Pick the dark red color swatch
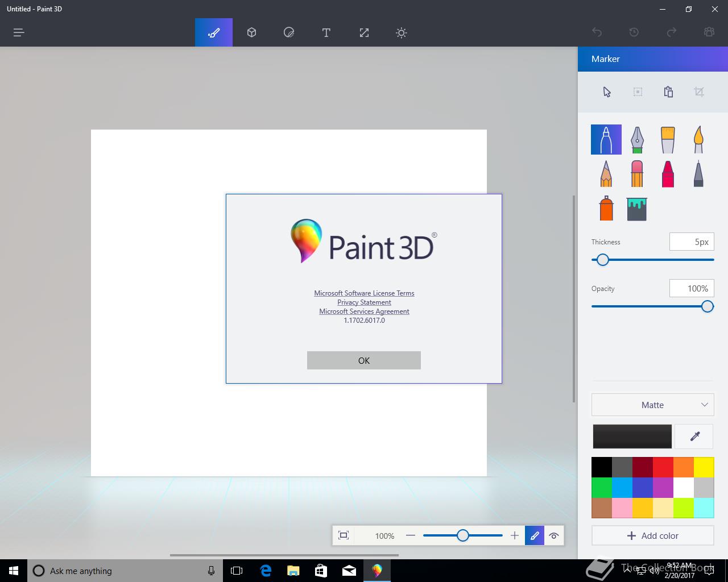Screen dimensions: 728x582 tap(643, 467)
